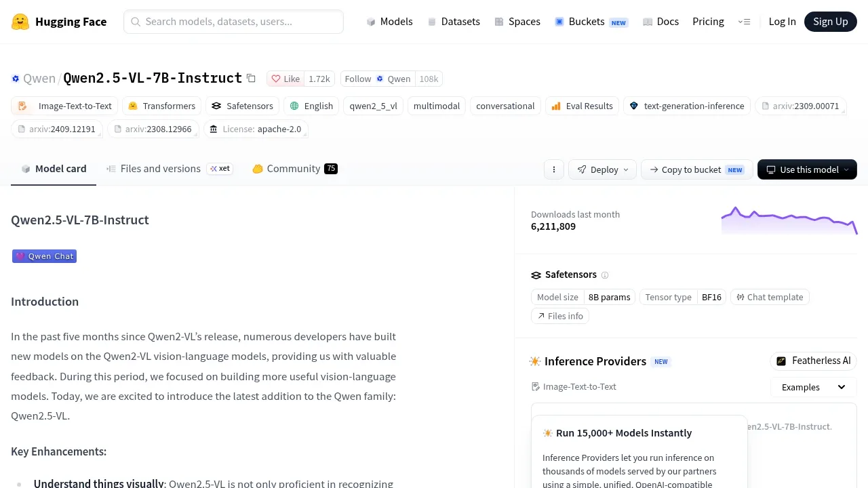Select the Featherless AI provider
Screen dimensions: 868x488
pyautogui.click(x=813, y=361)
